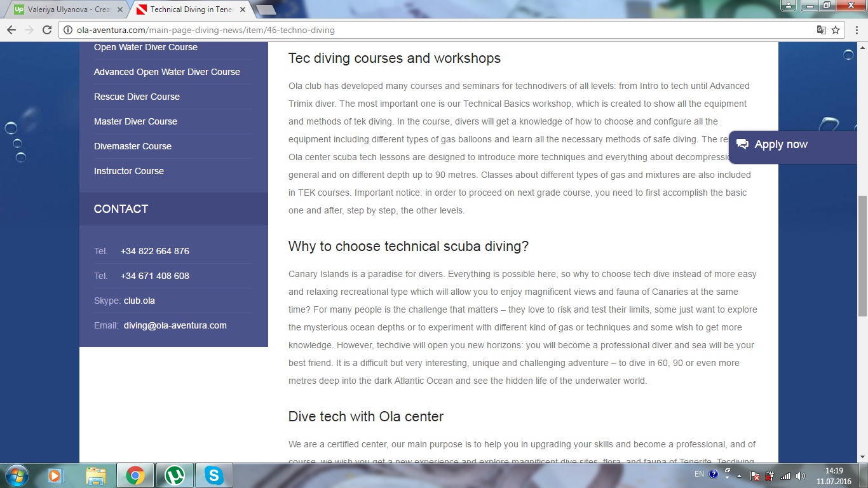Viewport: 868px width, 488px height.
Task: Reload the current page
Action: [46, 30]
